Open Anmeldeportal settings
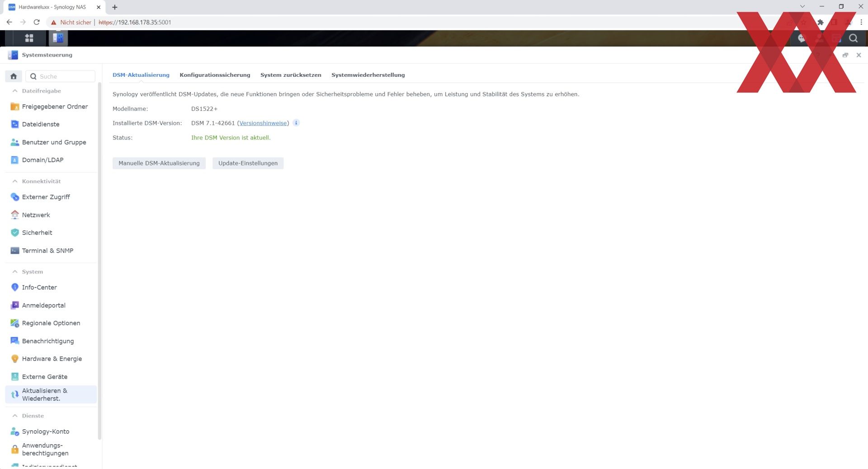The height and width of the screenshot is (469, 868). (x=51, y=305)
